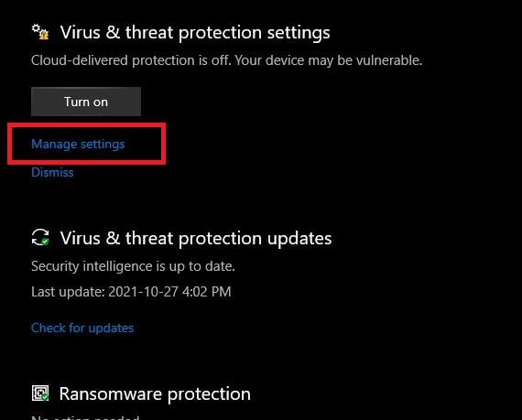Screen dimensions: 522x420
Task: Open the Manage settings link
Action: (x=78, y=144)
